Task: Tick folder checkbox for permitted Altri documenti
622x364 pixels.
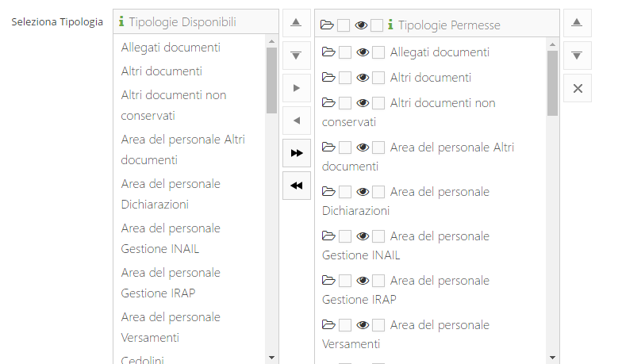Action: coord(345,78)
